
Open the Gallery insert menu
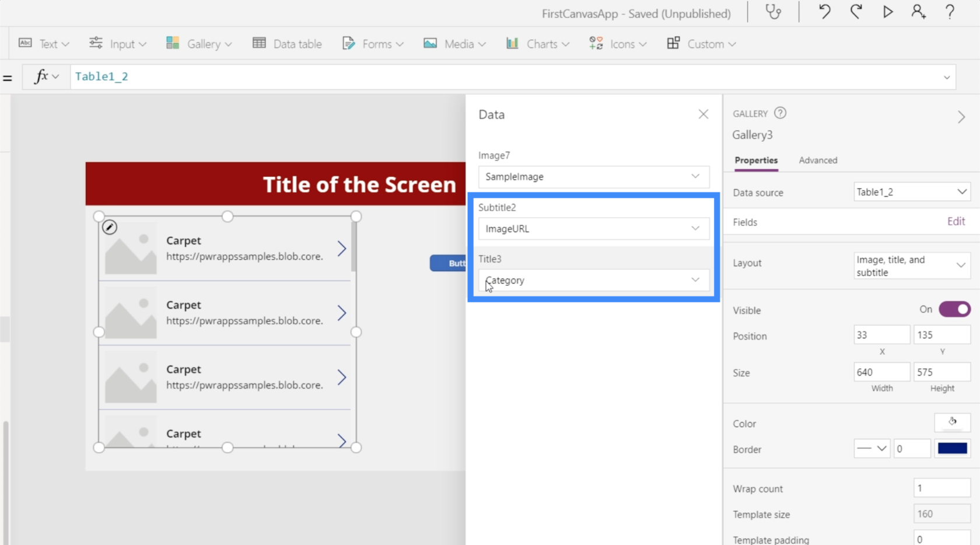click(x=199, y=44)
